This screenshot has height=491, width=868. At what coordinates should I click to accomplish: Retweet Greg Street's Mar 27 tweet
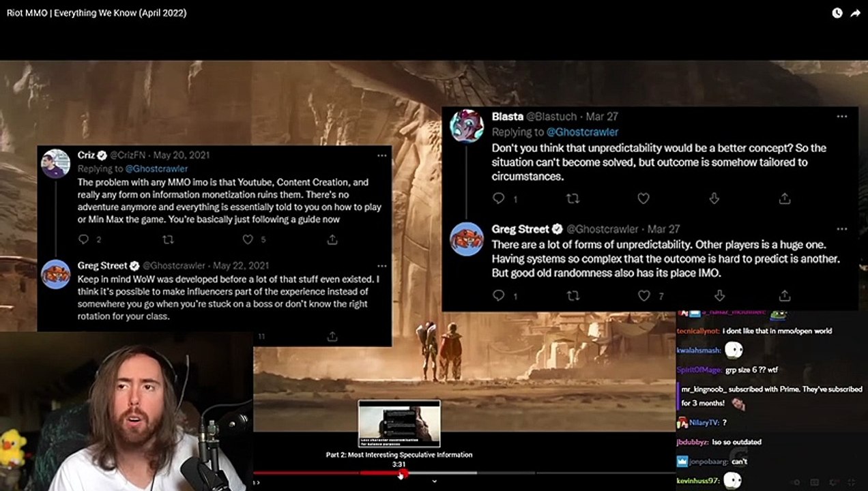(573, 295)
